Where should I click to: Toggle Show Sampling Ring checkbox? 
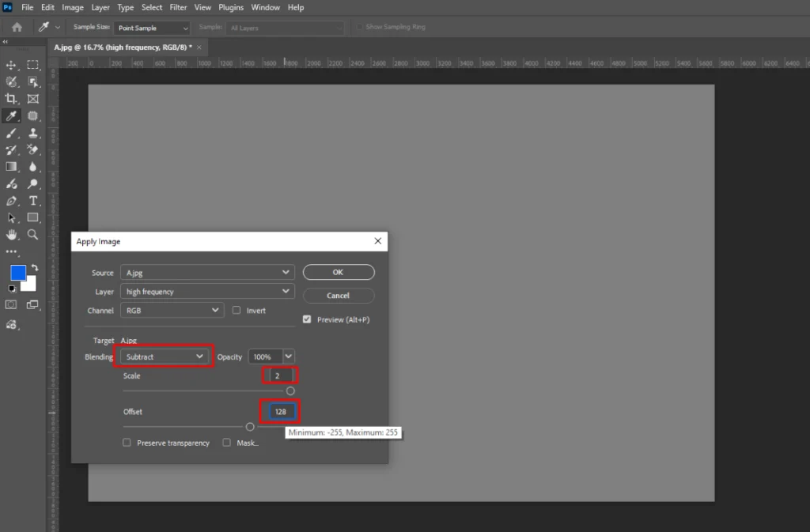click(359, 27)
